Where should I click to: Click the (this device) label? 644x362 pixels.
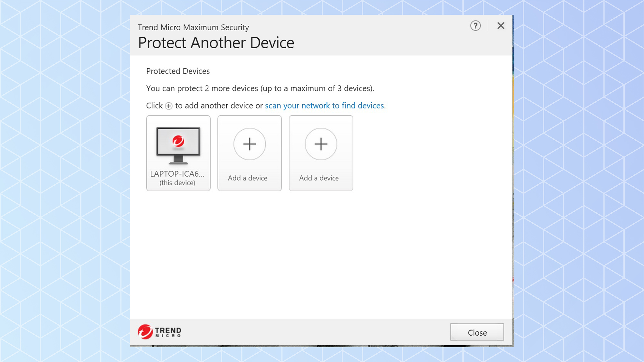pos(178,182)
